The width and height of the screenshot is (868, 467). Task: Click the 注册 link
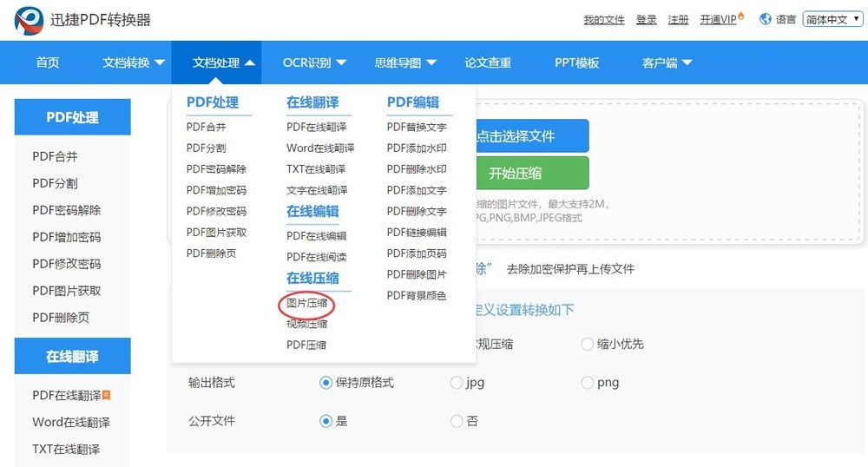[x=678, y=20]
